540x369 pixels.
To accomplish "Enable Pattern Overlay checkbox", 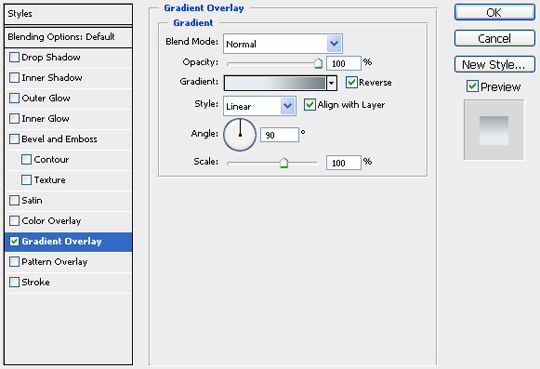I will pyautogui.click(x=14, y=262).
